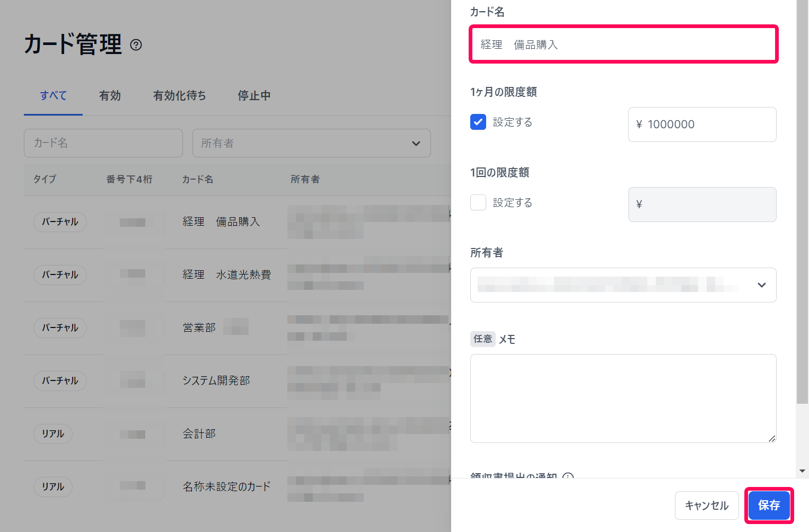Click the monthly limit amount field 1000000
Image resolution: width=809 pixels, height=532 pixels.
pyautogui.click(x=702, y=125)
